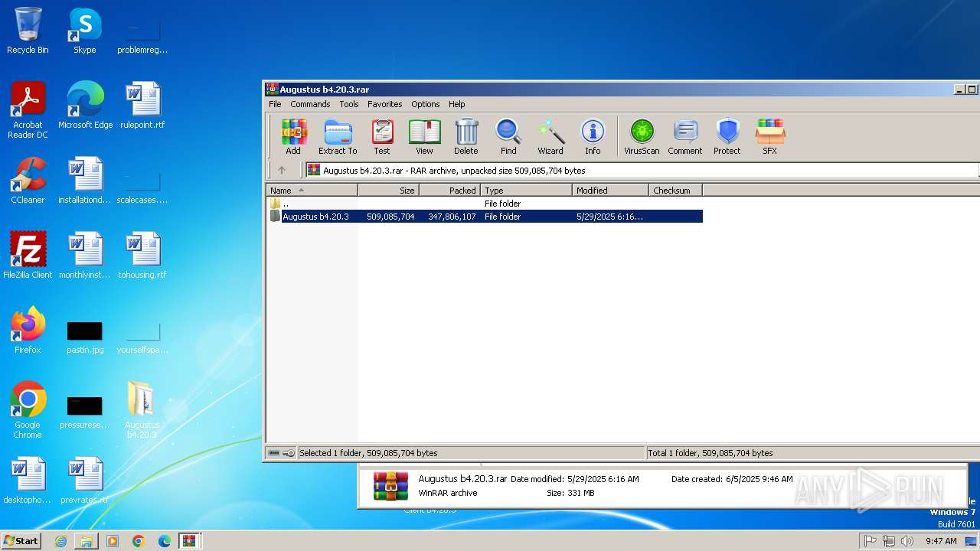Click the status bar drive and key icon
980x551 pixels.
[281, 453]
